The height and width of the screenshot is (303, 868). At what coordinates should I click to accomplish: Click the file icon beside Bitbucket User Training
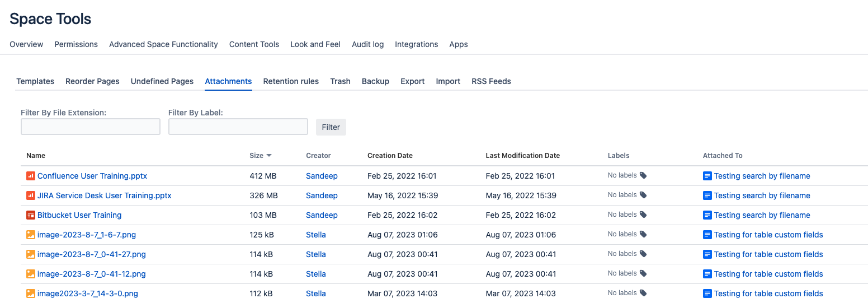coord(31,215)
